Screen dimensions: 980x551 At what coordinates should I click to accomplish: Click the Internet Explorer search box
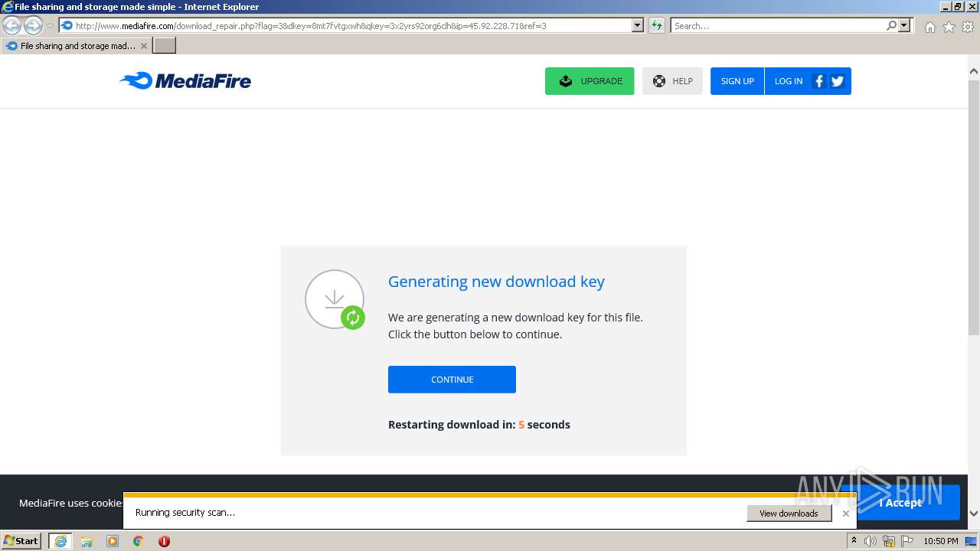click(x=777, y=26)
